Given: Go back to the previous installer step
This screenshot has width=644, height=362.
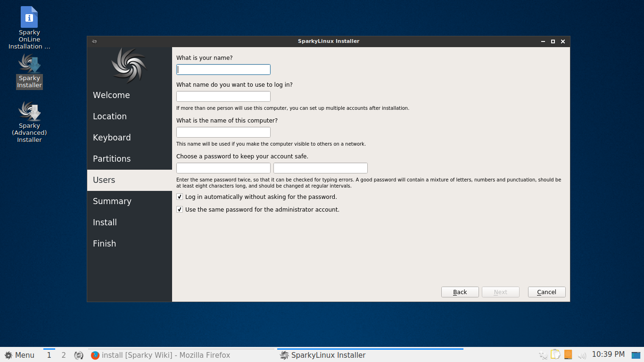Looking at the screenshot, I should coord(460,292).
